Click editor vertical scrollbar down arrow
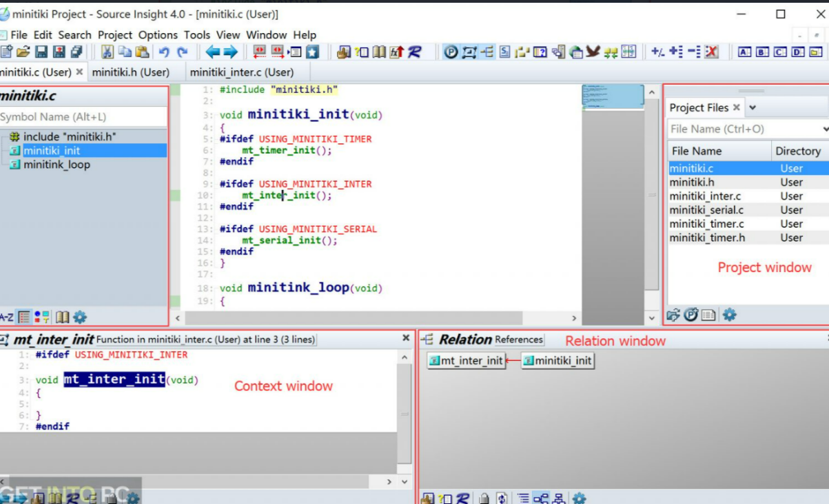 (652, 318)
